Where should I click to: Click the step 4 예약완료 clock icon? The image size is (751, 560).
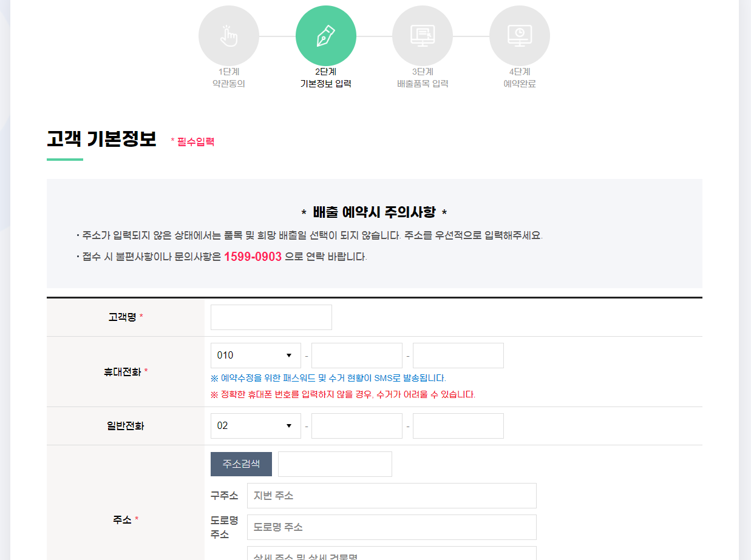pos(520,35)
